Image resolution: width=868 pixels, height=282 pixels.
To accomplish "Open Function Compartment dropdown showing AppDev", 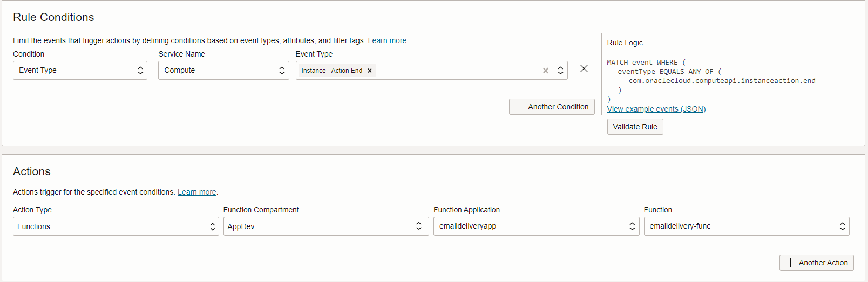I will coord(326,226).
